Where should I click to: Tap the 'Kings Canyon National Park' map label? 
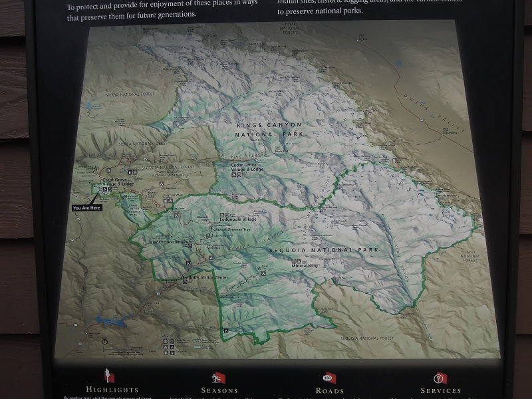point(269,130)
